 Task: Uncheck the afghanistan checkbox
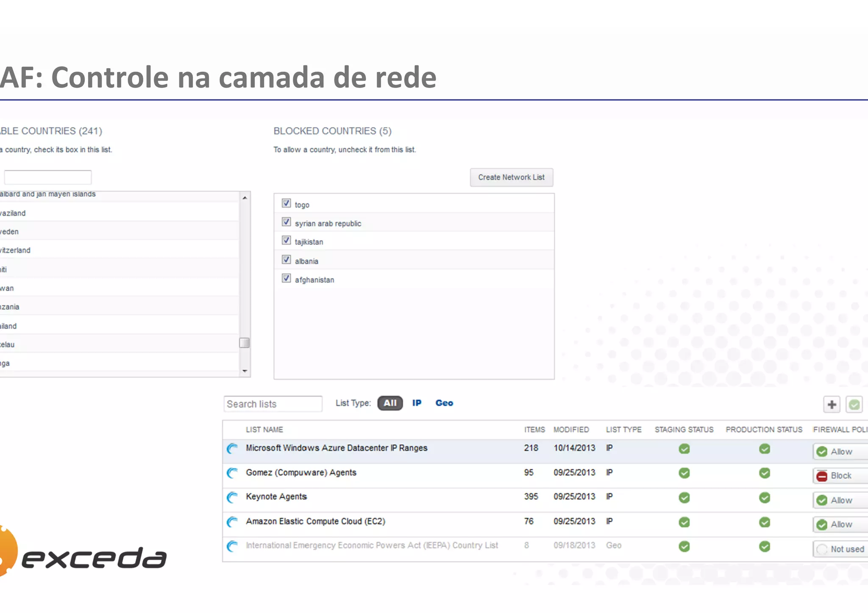pos(287,278)
